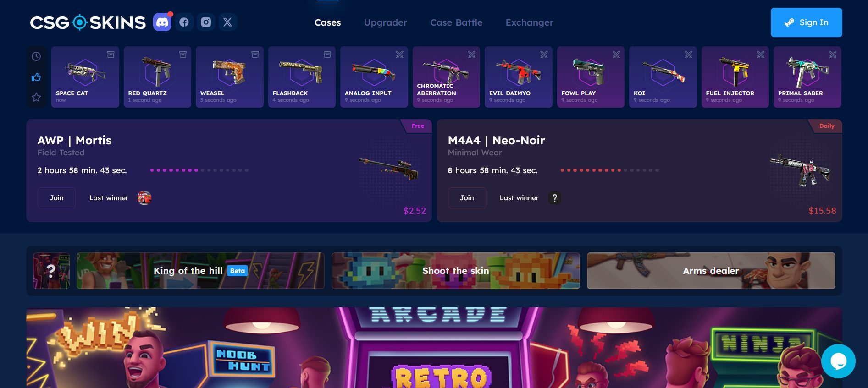868x388 pixels.
Task: Click the mystery question mark game tile
Action: click(x=51, y=271)
